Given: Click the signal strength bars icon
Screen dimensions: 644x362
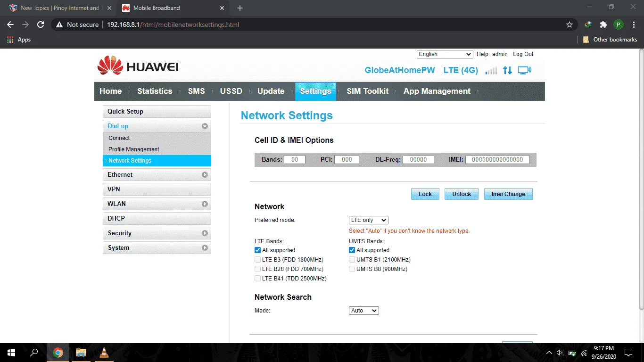Looking at the screenshot, I should pyautogui.click(x=491, y=70).
